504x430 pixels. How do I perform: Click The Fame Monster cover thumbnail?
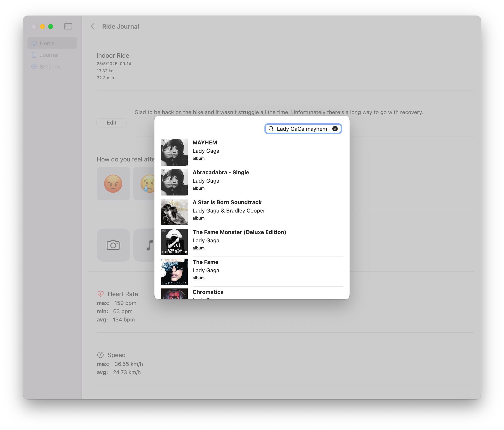pyautogui.click(x=174, y=242)
